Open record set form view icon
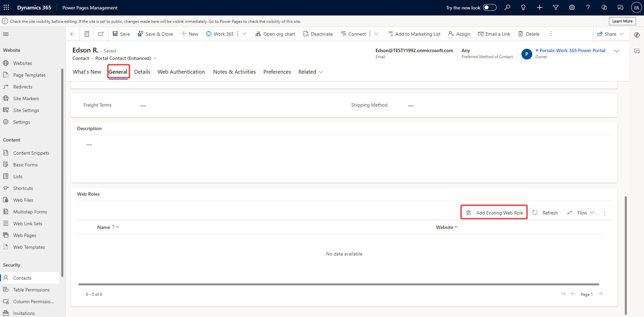Viewport: 644px width, 317px height. pyautogui.click(x=87, y=34)
